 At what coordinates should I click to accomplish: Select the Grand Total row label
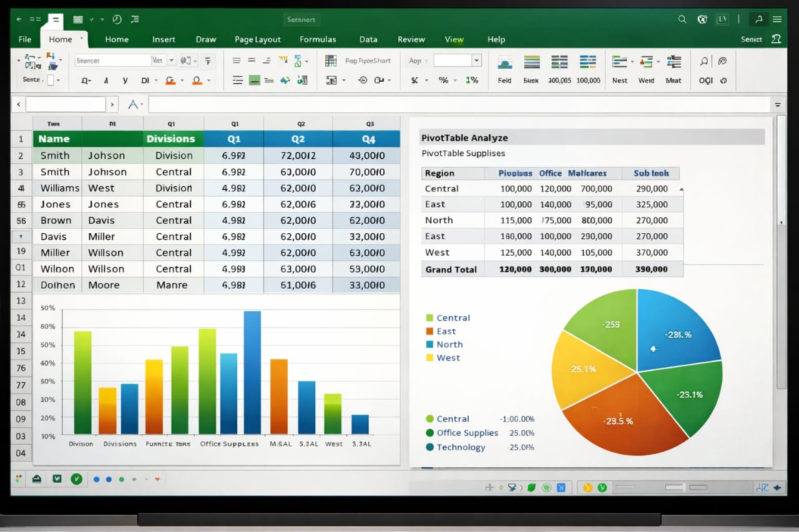(451, 269)
